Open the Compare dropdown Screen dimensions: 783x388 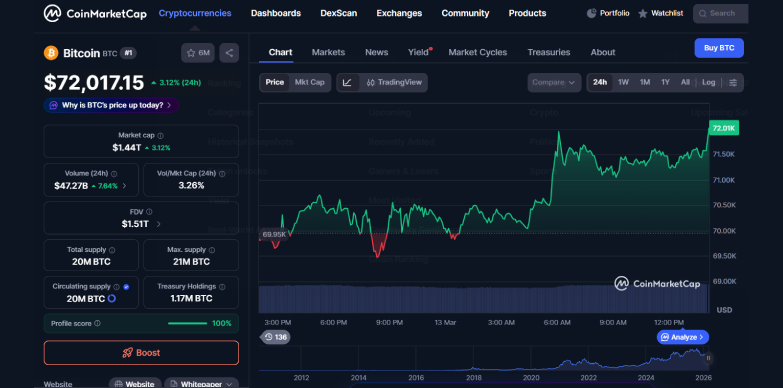554,82
